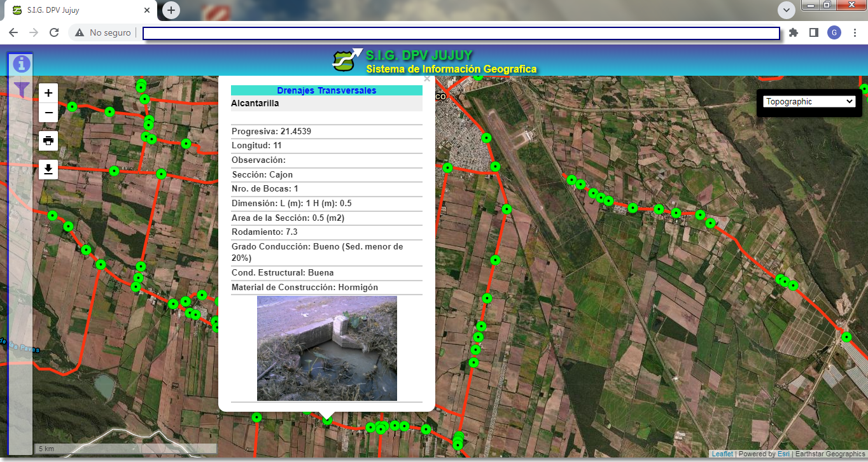Follow the Leaflet attribution link
Image resolution: width=868 pixels, height=462 pixels.
tap(722, 454)
